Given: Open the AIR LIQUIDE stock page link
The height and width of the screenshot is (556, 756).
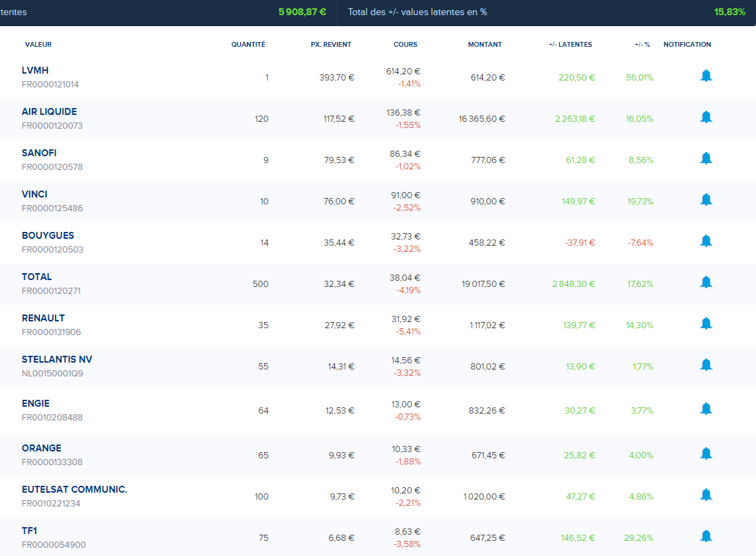Looking at the screenshot, I should point(49,111).
